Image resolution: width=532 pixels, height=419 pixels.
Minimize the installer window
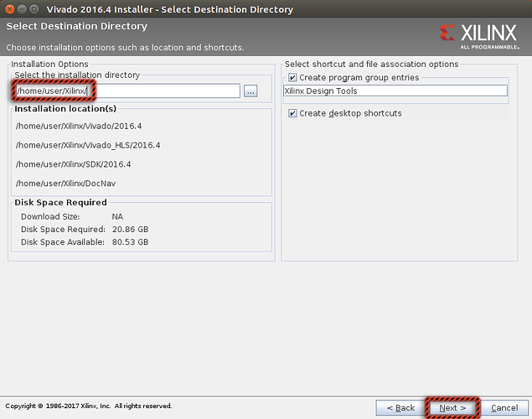23,9
